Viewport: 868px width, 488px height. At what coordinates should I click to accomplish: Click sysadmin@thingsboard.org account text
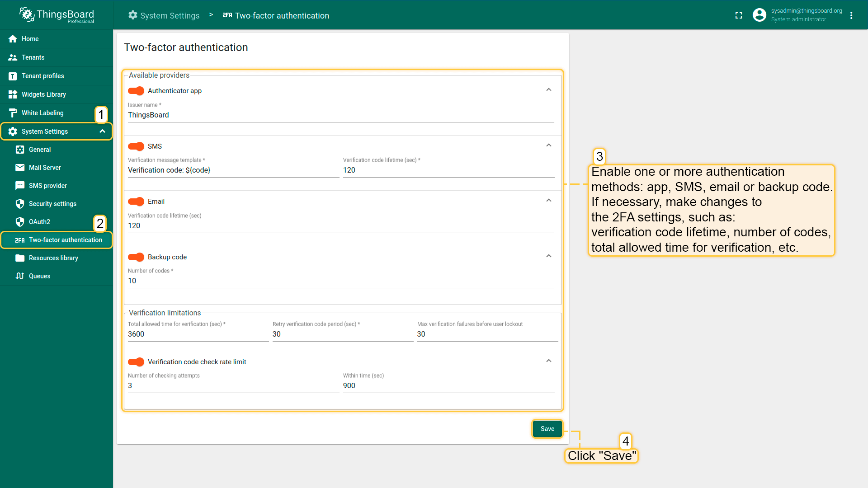tap(807, 11)
